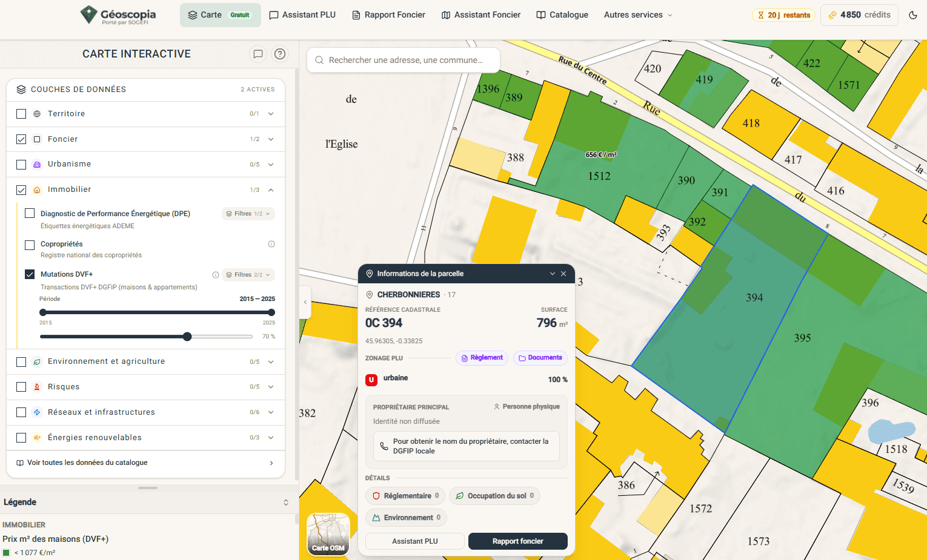
Task: Uncheck the Foncier layer checkbox
Action: [x=21, y=139]
